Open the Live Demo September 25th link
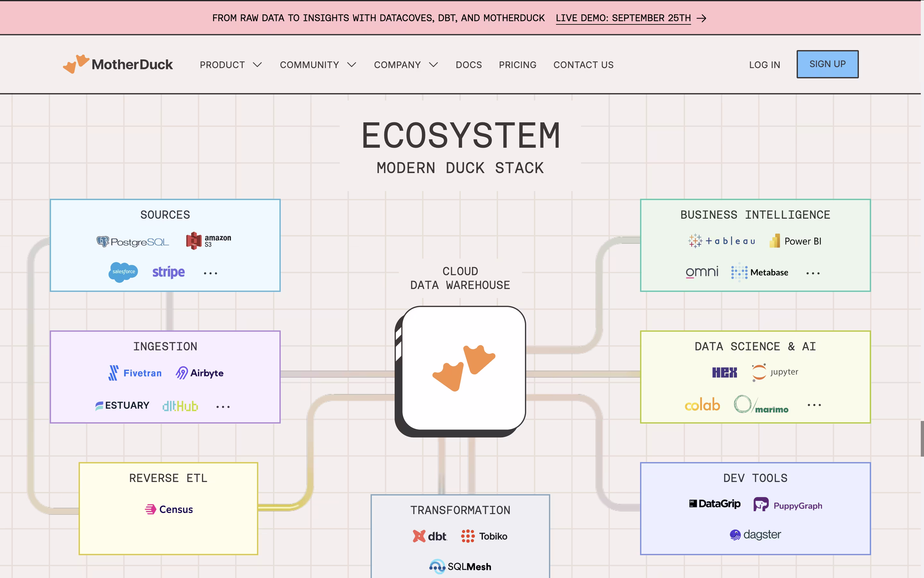This screenshot has width=924, height=578. pyautogui.click(x=623, y=18)
